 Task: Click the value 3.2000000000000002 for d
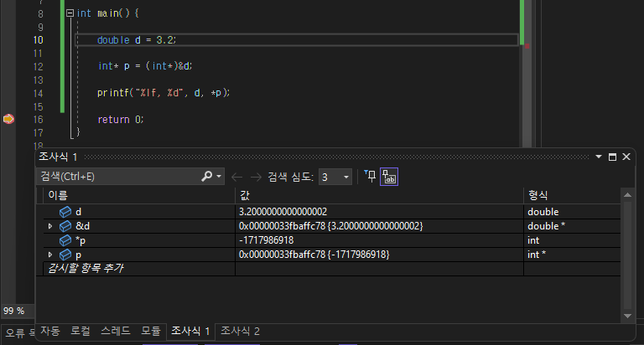[283, 212]
